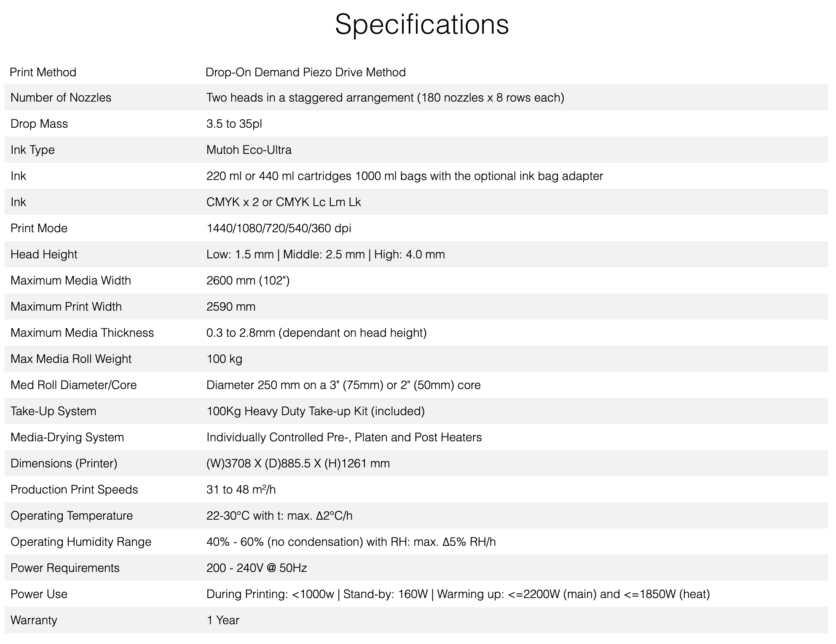Click the Mutoh Eco-Ultra ink type value
The image size is (836, 644).
[x=249, y=150]
